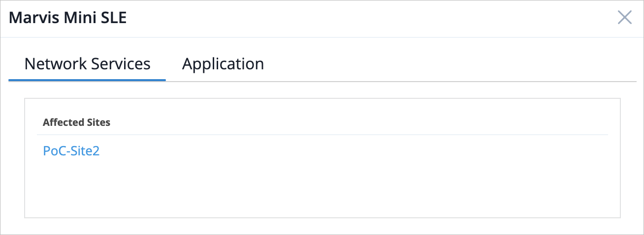Click the blue-underlined Network Services tab
644x235 pixels.
(x=87, y=64)
